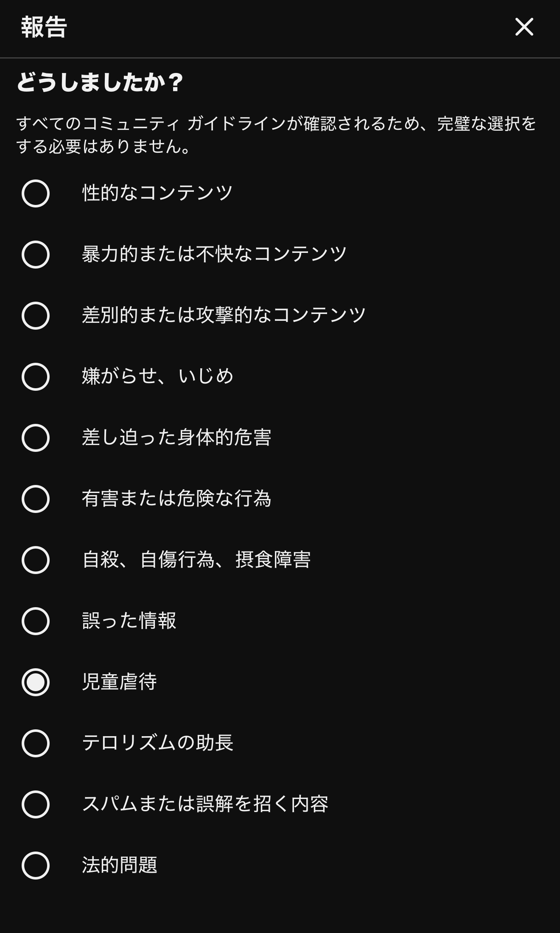Select 自殺、自傷行為、摂食障害 radio button

[36, 560]
